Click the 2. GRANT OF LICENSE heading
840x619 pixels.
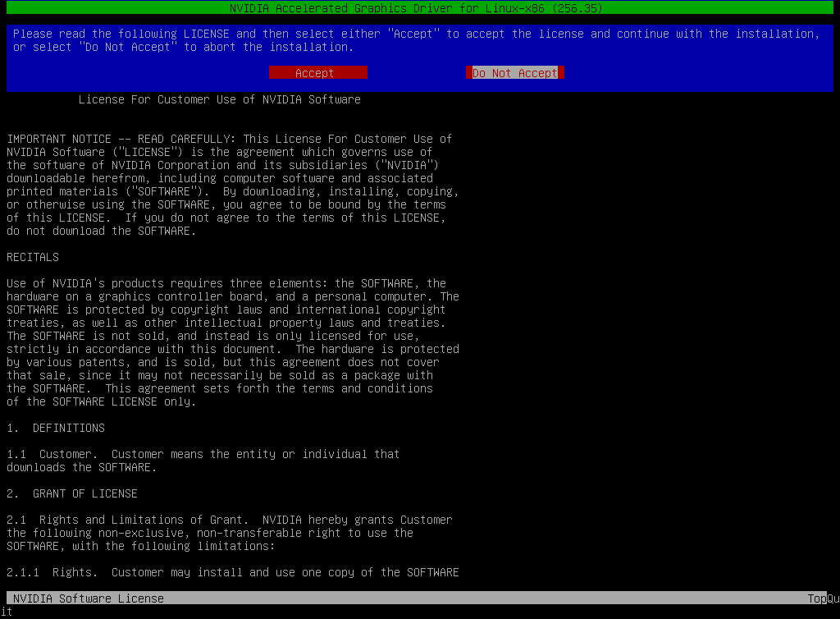click(72, 493)
